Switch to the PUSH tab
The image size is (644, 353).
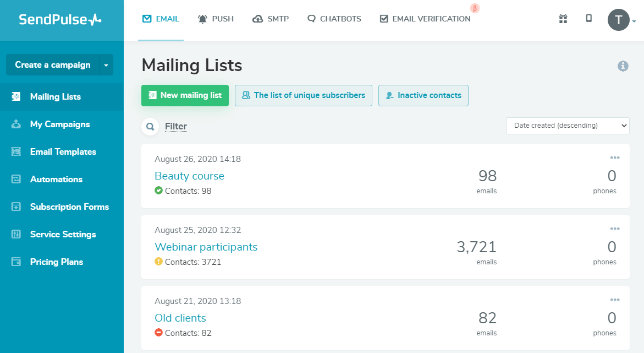(216, 19)
